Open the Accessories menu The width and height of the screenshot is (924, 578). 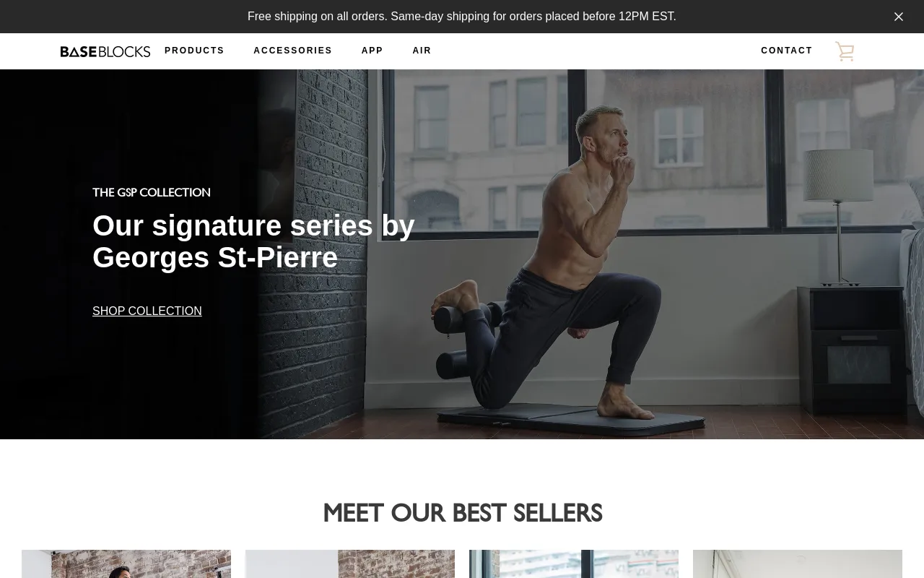(292, 51)
